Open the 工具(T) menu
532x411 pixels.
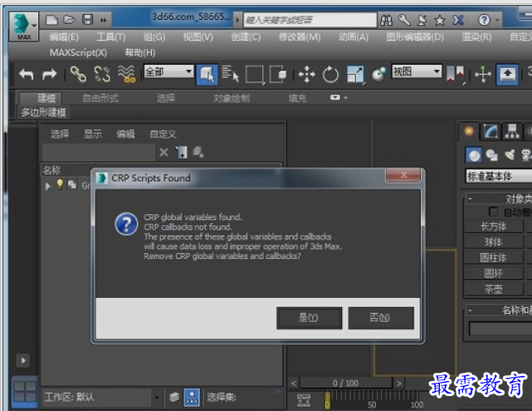coord(111,37)
